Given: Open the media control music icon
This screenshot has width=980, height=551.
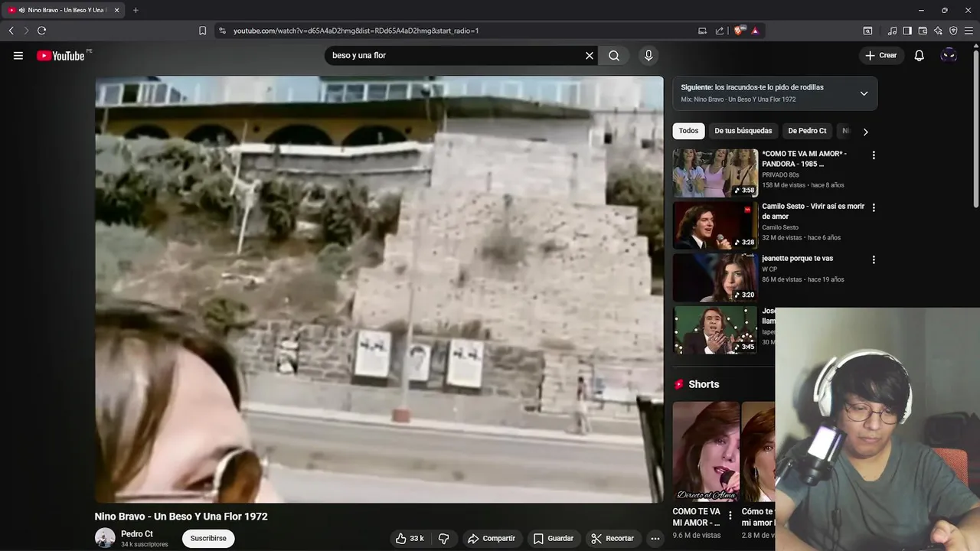Looking at the screenshot, I should pos(892,31).
